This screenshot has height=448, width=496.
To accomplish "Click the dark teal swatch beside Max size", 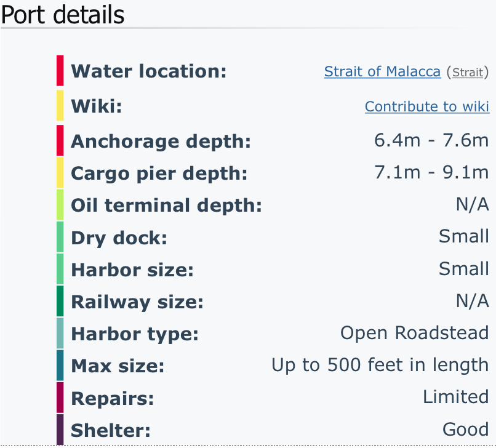I will coord(60,365).
